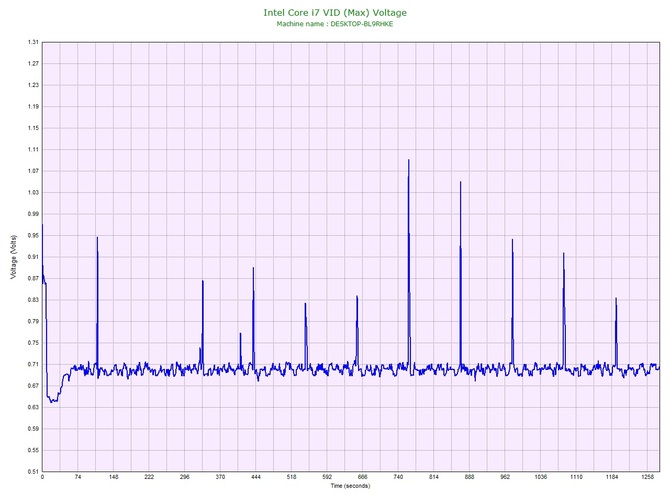Click the 962 x-axis tick value
Image resolution: width=670 pixels, height=503 pixels.
[x=505, y=477]
